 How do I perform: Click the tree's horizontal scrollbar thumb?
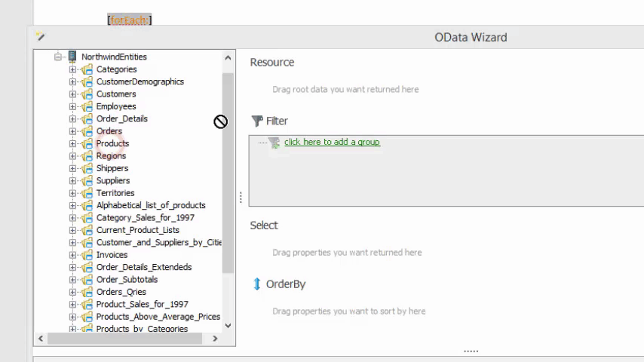point(125,339)
